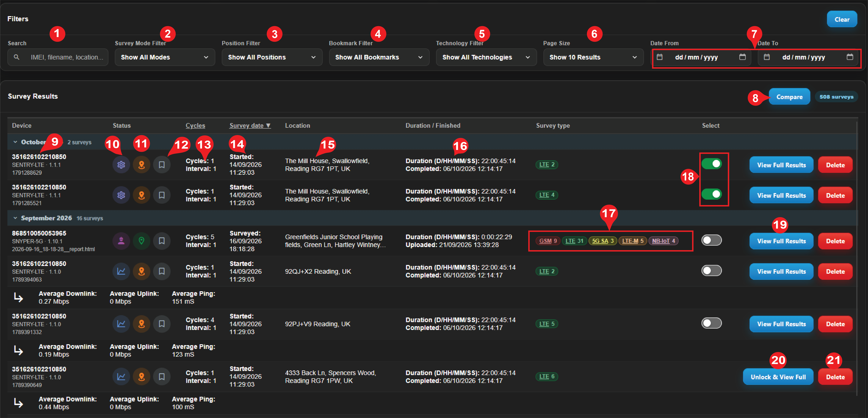Bookmark survey 1791288629
The height and width of the screenshot is (418, 868).
pos(162,165)
